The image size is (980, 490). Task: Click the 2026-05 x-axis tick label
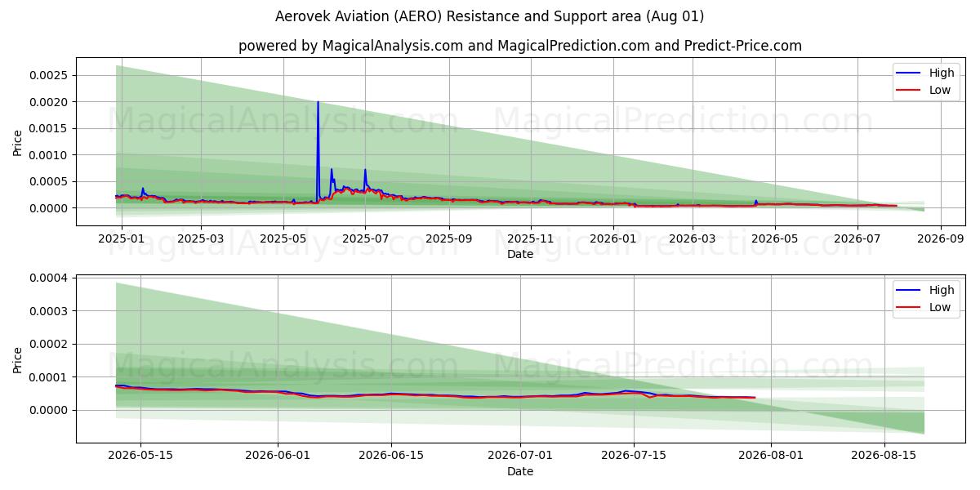click(x=774, y=238)
